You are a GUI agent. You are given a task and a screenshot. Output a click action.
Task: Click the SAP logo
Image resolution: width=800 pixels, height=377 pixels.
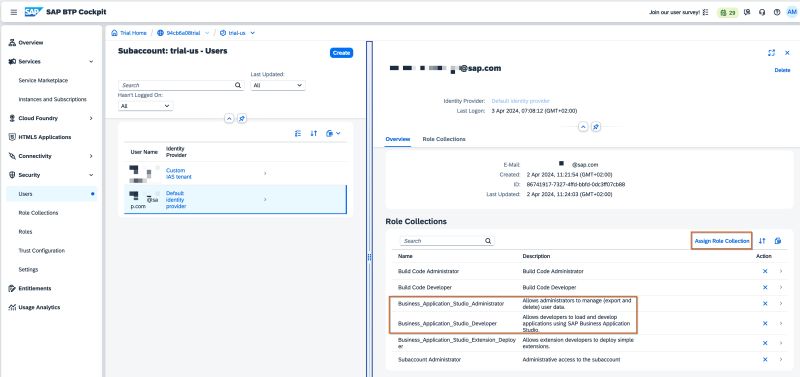pyautogui.click(x=33, y=12)
